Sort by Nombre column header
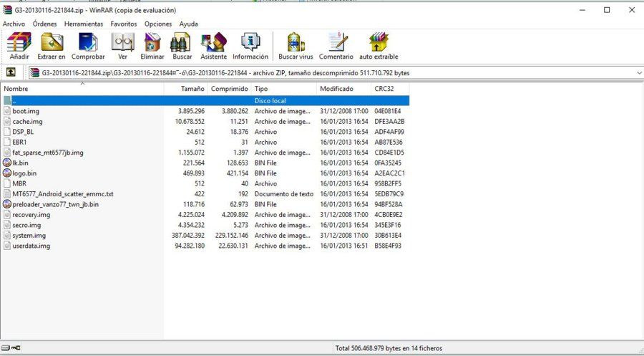The height and width of the screenshot is (356, 644). click(82, 89)
